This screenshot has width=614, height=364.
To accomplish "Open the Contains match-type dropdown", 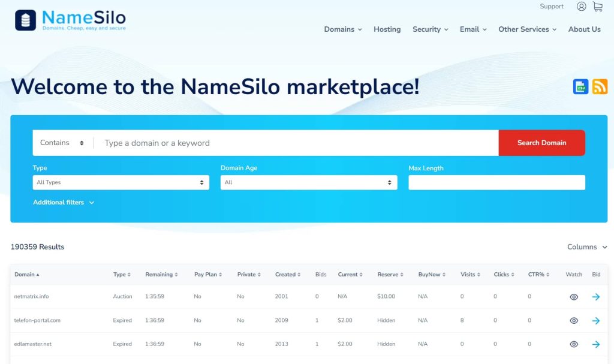I will (x=62, y=143).
